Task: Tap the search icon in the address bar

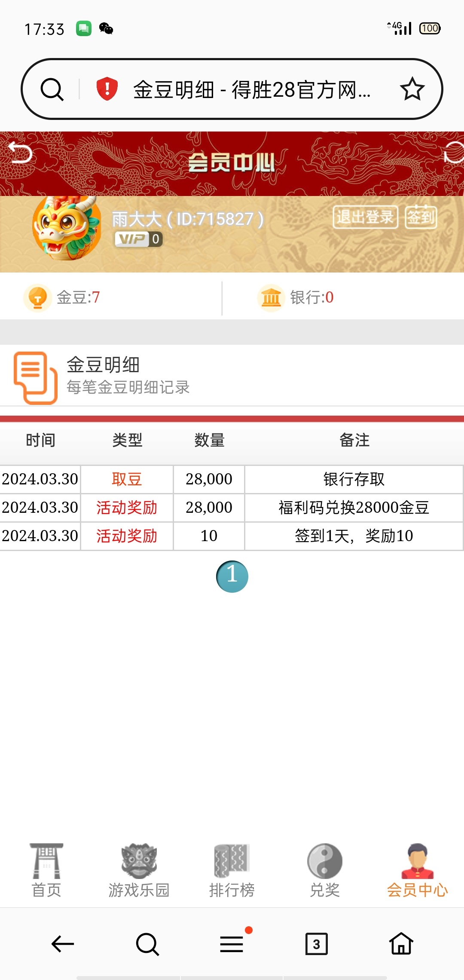Action: click(x=52, y=89)
